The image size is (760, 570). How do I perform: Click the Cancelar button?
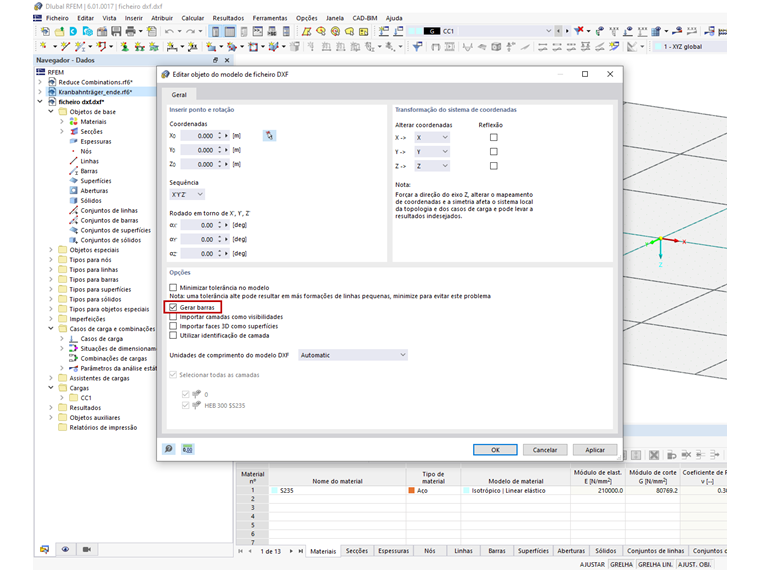(x=545, y=450)
